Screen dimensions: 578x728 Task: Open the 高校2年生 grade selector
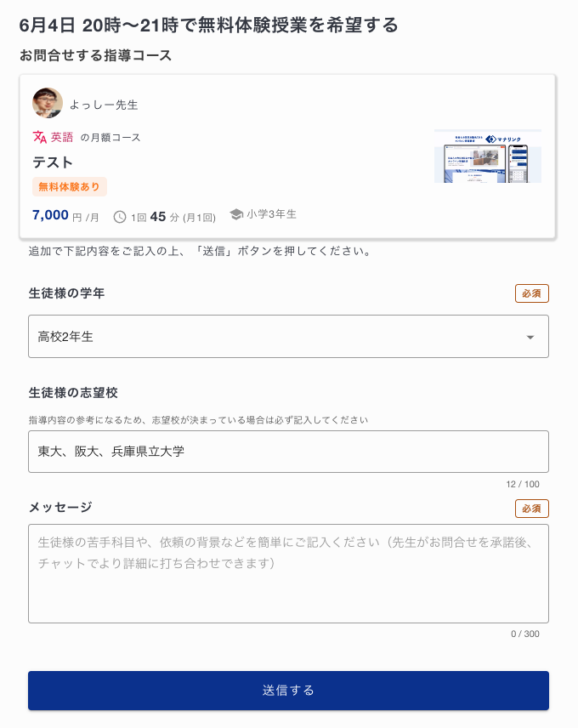click(x=288, y=337)
